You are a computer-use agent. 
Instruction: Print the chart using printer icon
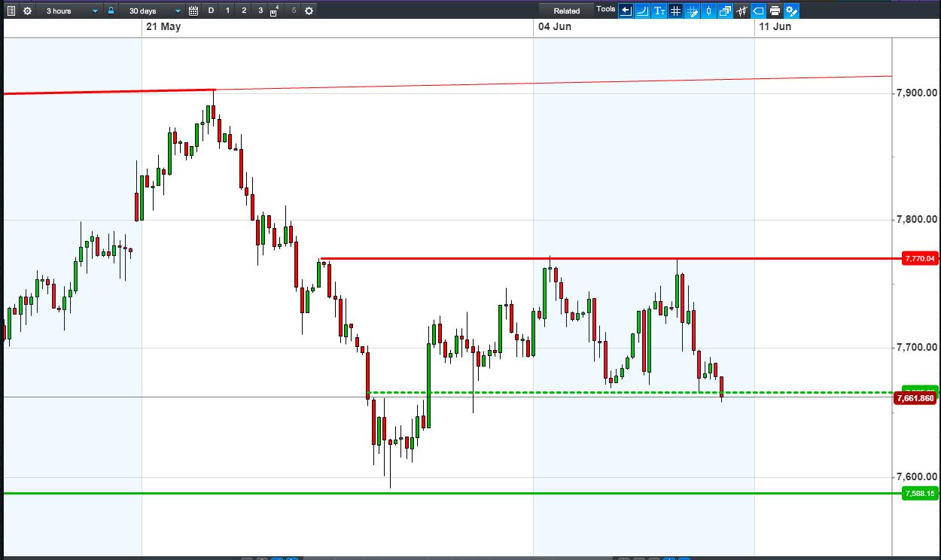(775, 11)
